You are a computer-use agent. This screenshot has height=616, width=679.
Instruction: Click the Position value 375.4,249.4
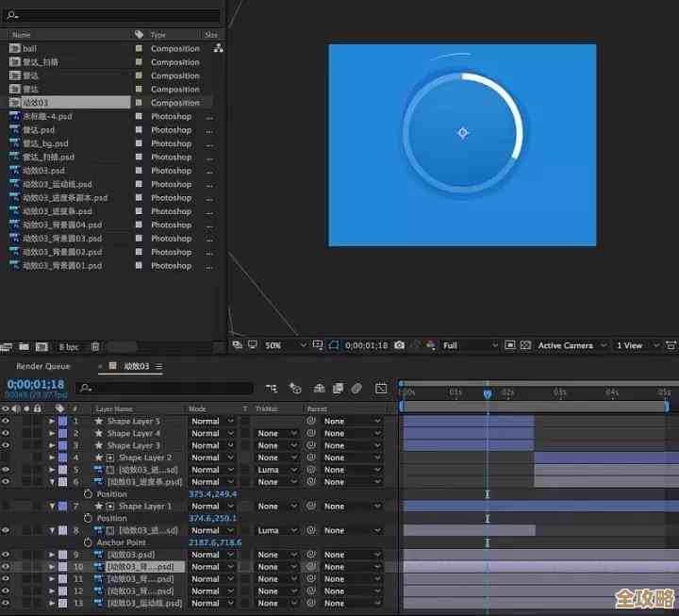coord(213,494)
